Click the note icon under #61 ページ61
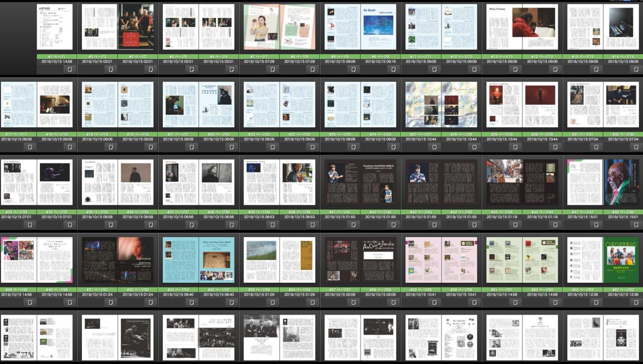 pos(515,302)
